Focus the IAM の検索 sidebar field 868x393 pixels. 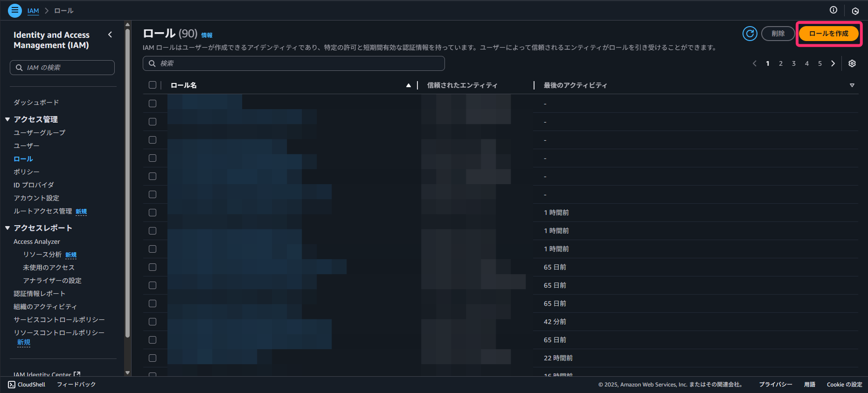click(x=62, y=68)
